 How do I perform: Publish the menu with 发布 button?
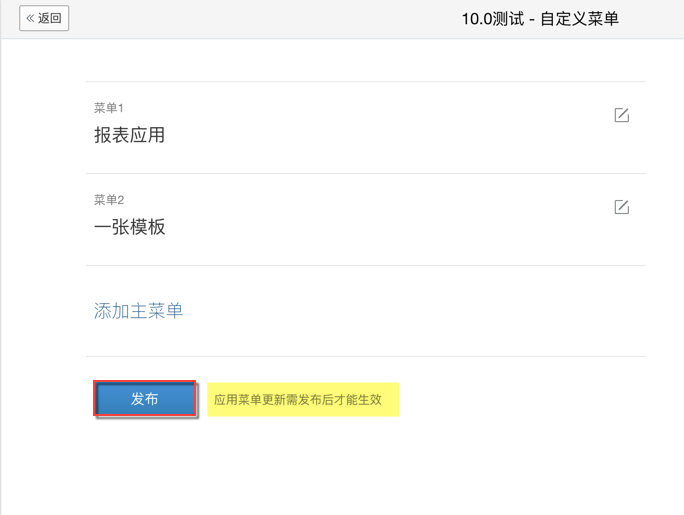[x=145, y=399]
